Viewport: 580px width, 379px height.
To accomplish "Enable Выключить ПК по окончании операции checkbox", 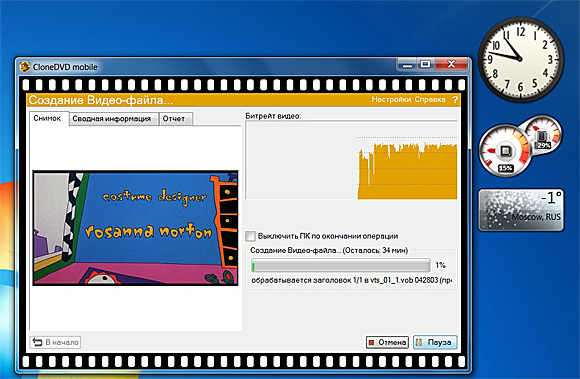I will tap(250, 236).
